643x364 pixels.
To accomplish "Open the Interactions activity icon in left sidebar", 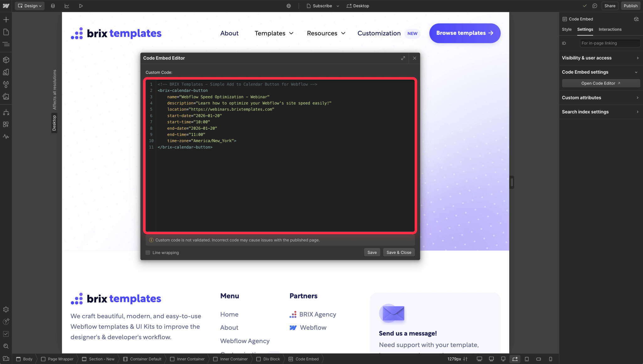I will pos(6,137).
